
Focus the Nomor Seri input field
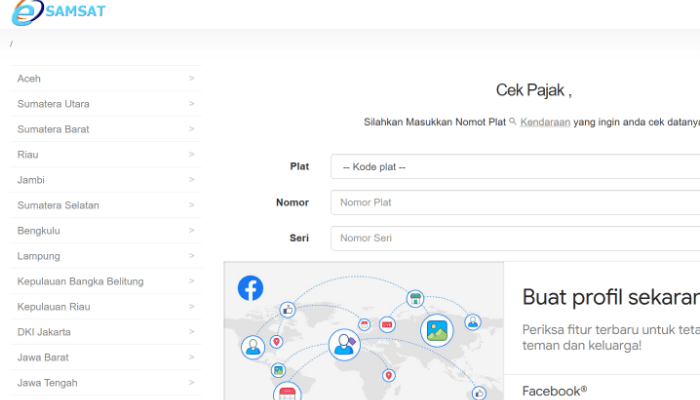click(x=515, y=238)
